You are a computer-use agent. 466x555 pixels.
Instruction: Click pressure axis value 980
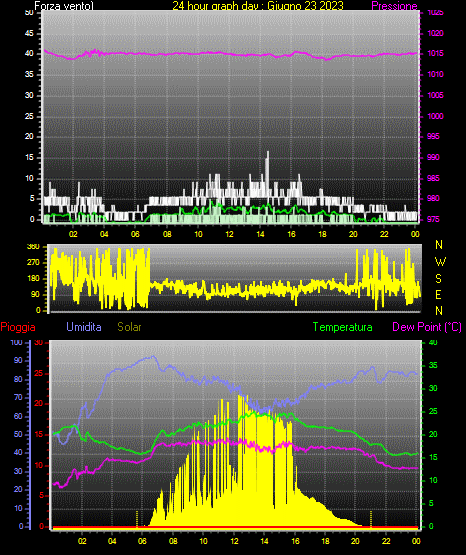click(433, 198)
